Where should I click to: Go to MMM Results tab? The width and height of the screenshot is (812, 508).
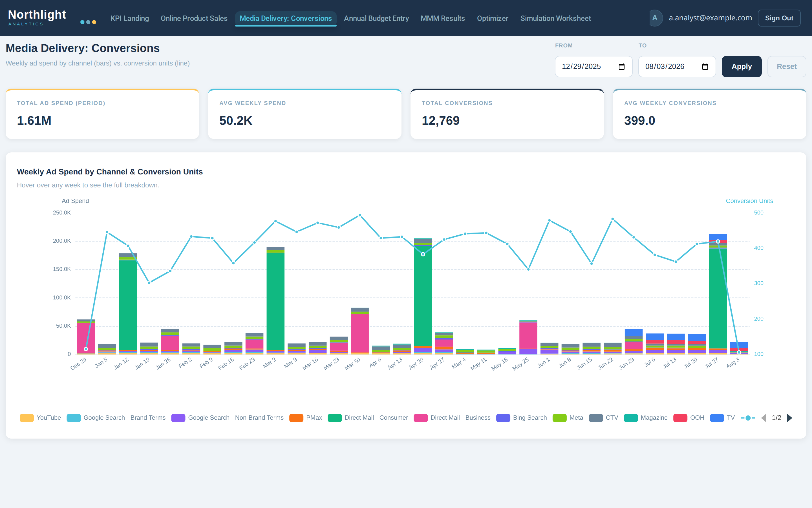pos(443,18)
